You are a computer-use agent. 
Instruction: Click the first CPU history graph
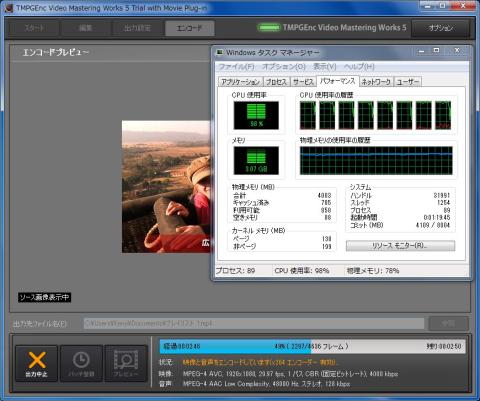tap(308, 115)
